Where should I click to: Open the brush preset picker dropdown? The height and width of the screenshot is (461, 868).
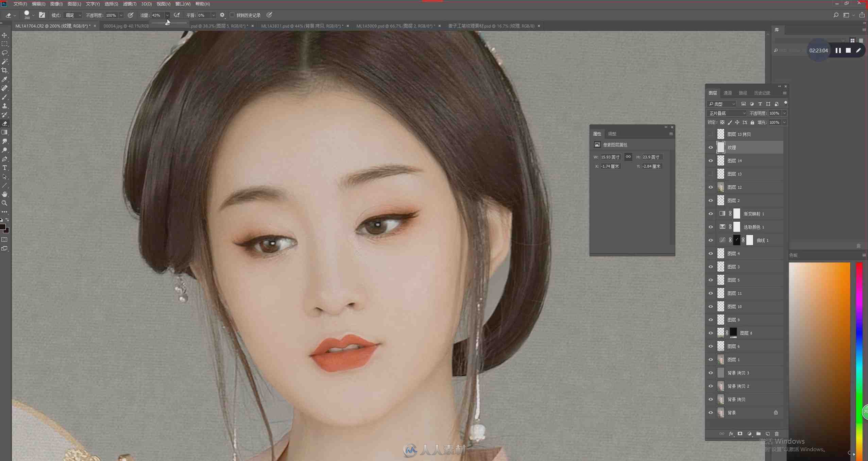[x=33, y=15]
